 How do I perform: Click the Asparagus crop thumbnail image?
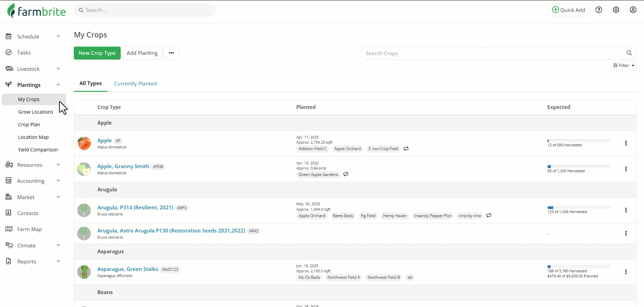(84, 272)
